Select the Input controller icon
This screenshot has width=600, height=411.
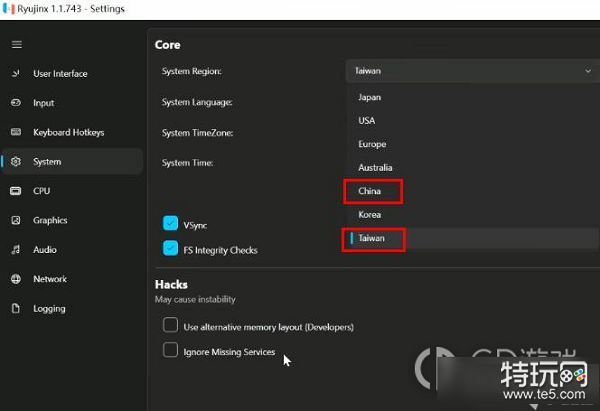coord(16,103)
